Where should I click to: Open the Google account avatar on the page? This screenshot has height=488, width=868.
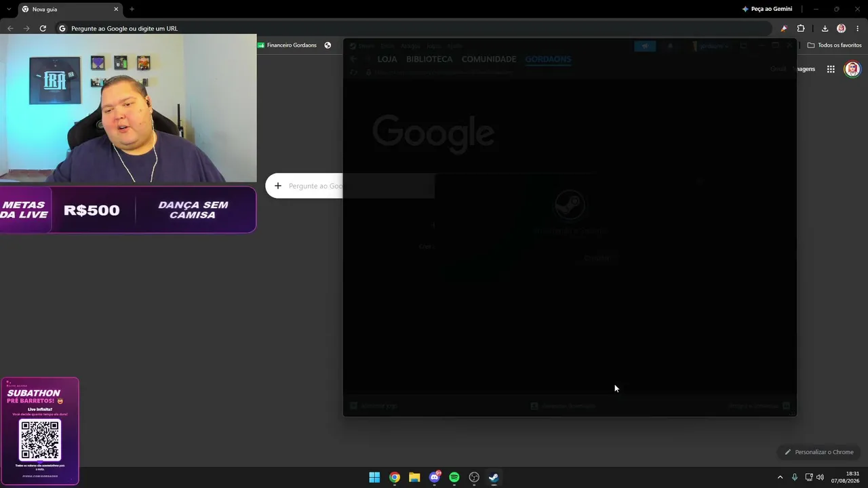(x=852, y=69)
